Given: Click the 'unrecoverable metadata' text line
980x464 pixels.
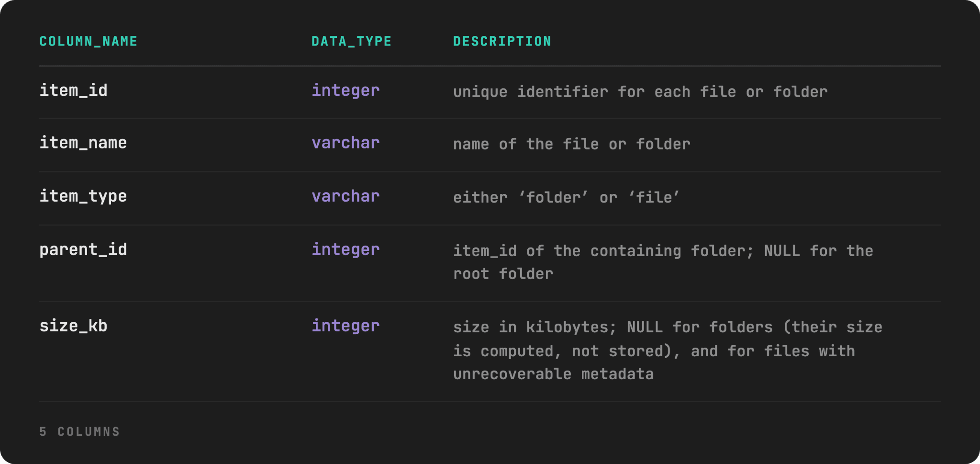Looking at the screenshot, I should coord(554,374).
